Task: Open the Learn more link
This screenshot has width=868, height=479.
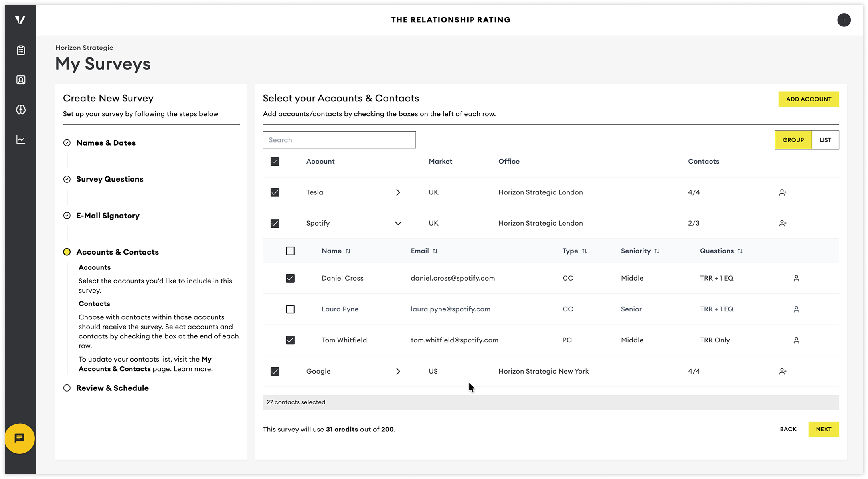Action: tap(193, 369)
